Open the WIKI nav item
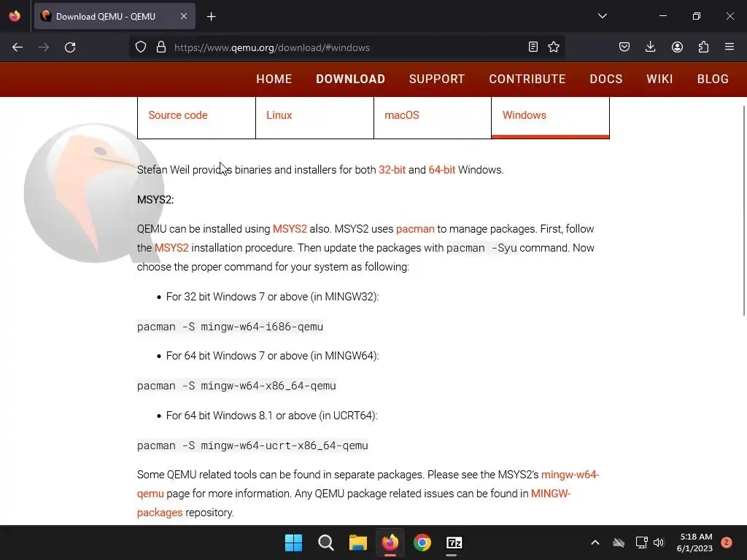747x560 pixels. (x=659, y=79)
